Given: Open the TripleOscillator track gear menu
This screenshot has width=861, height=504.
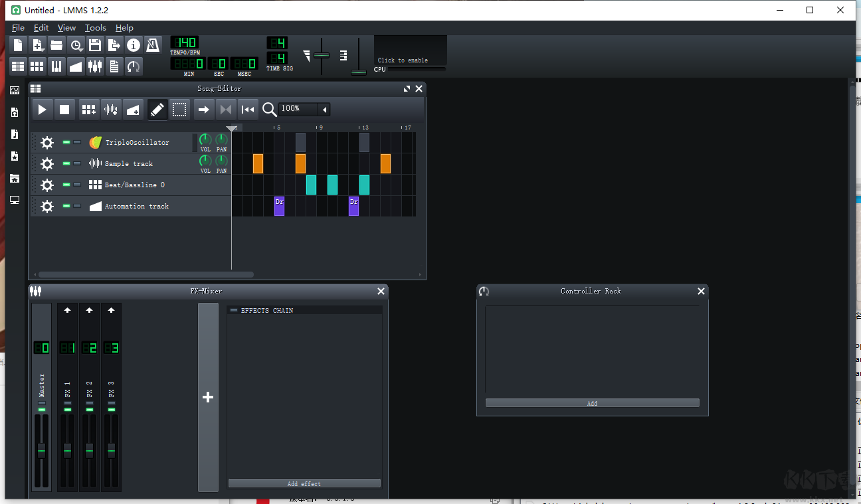Looking at the screenshot, I should pyautogui.click(x=46, y=142).
